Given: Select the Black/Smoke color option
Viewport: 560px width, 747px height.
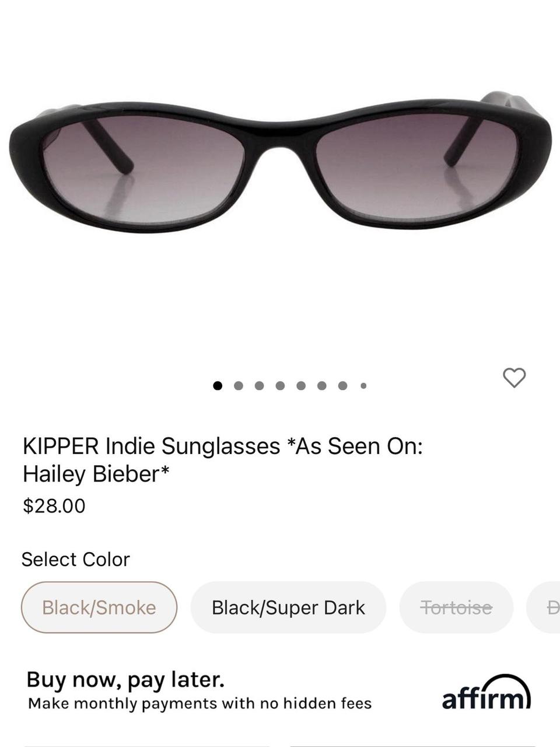Looking at the screenshot, I should 99,607.
